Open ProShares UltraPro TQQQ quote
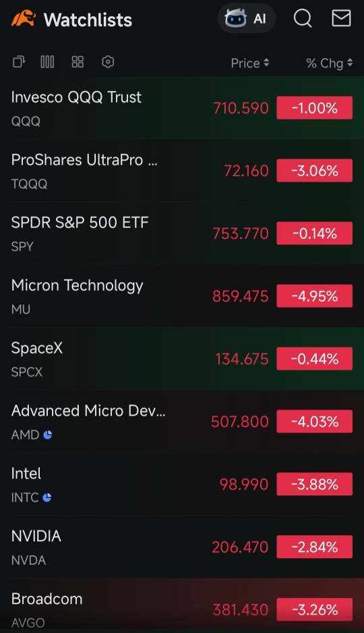This screenshot has height=633, width=364. pyautogui.click(x=182, y=170)
